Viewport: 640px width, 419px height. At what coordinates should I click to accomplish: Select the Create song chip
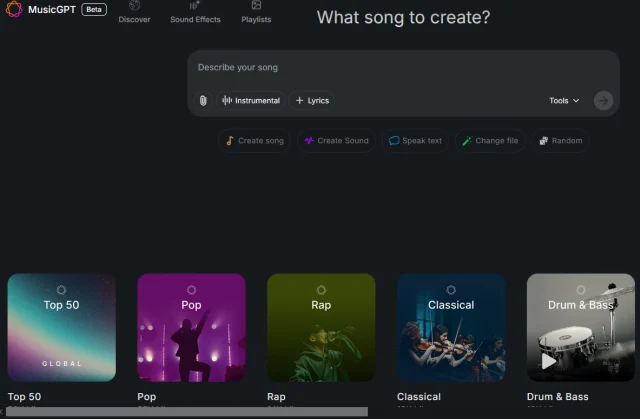(254, 141)
